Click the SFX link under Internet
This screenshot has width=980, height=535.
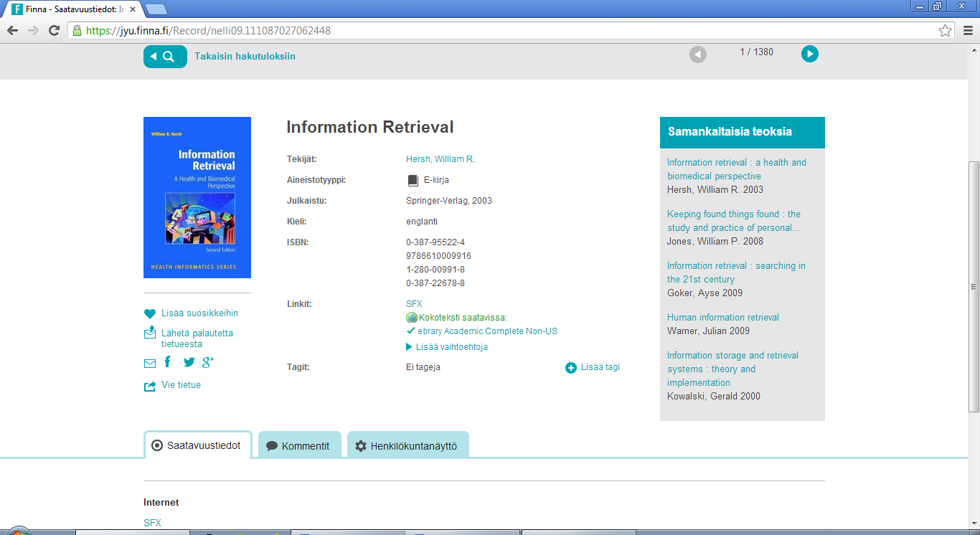[152, 523]
